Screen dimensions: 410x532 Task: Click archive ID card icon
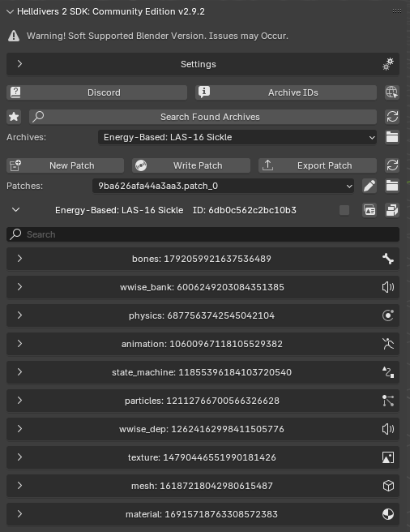coord(369,210)
